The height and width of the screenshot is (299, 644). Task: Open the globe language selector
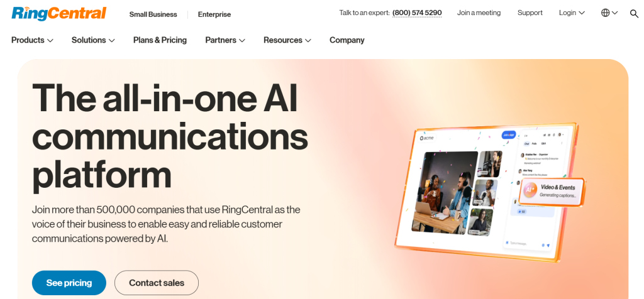coord(609,13)
